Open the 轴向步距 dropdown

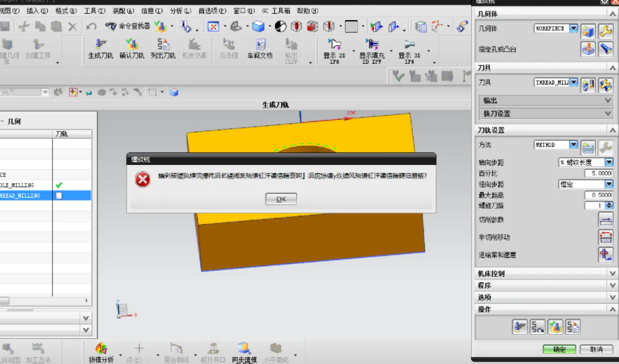tap(609, 162)
